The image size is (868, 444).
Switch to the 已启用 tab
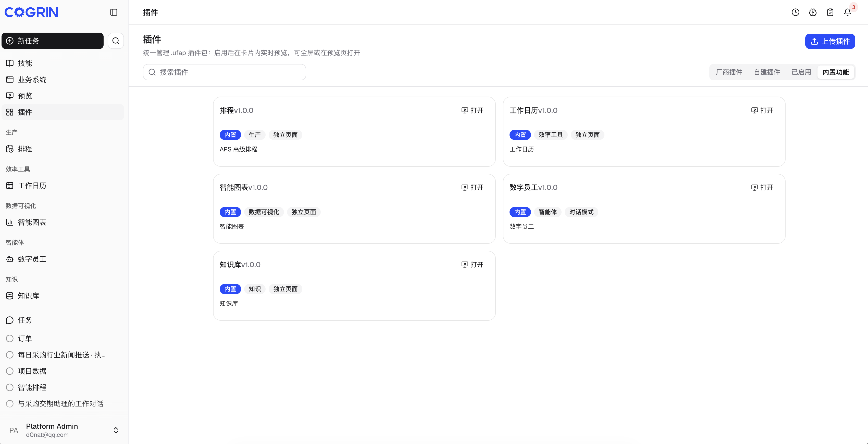801,72
